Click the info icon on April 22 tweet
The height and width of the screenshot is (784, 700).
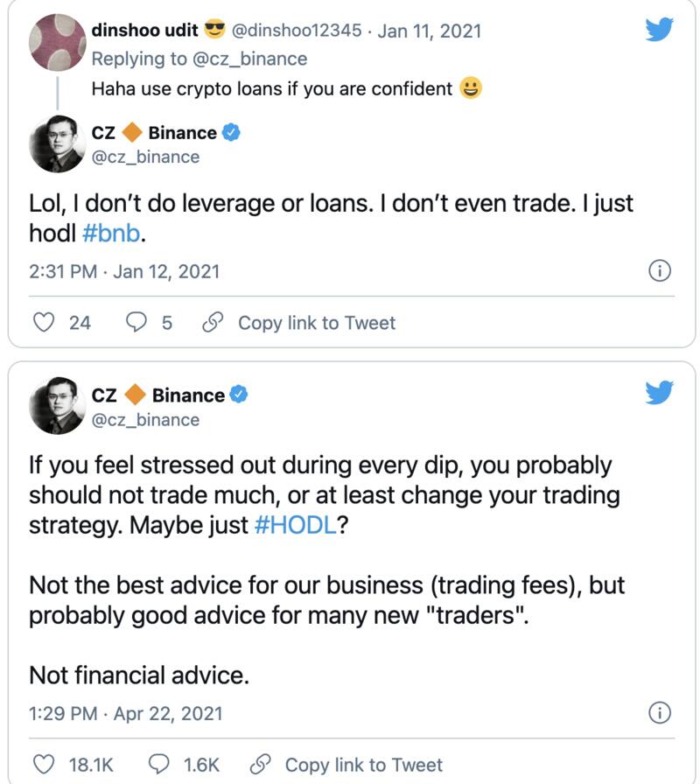[659, 713]
